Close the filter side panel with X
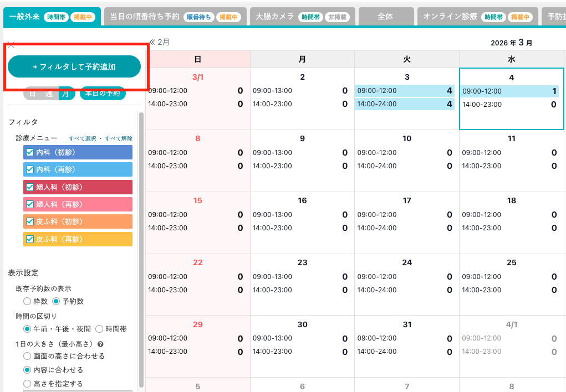This screenshot has height=392, width=566. coord(11,45)
